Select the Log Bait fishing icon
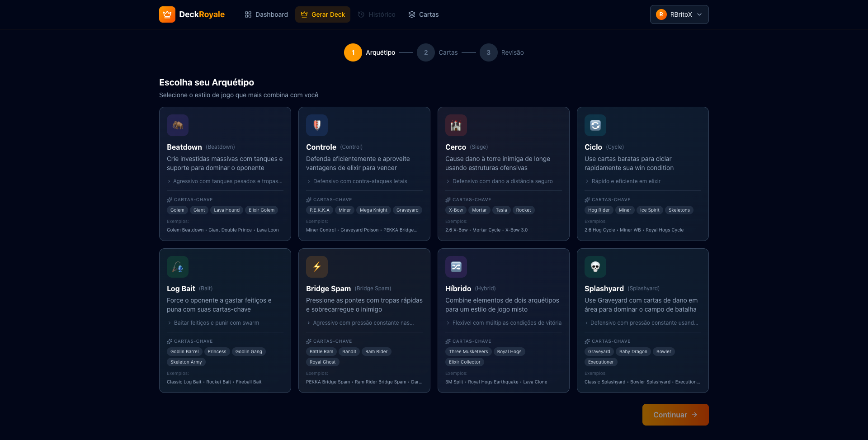 tap(178, 267)
